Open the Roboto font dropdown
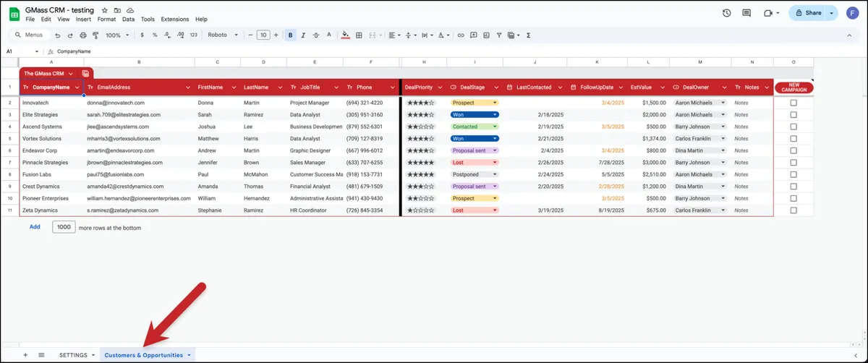 (223, 35)
